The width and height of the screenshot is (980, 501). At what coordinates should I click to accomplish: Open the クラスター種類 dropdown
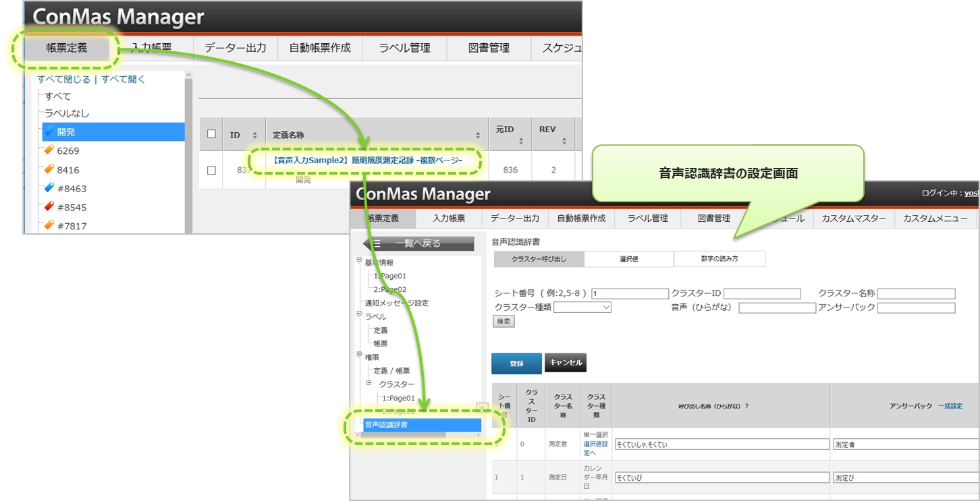[582, 307]
